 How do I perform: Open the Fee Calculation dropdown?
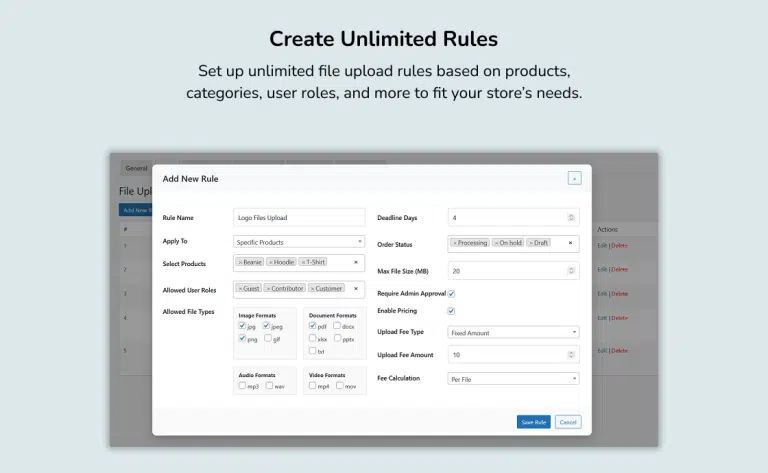(x=512, y=378)
